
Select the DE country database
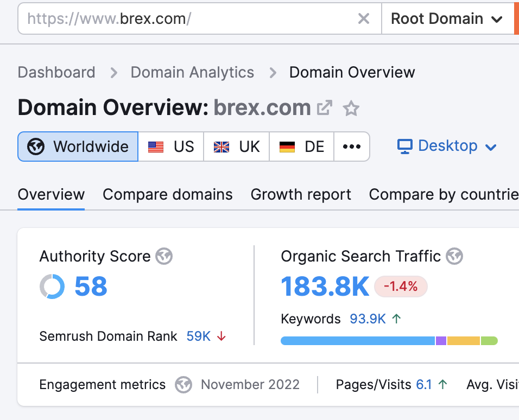click(301, 147)
